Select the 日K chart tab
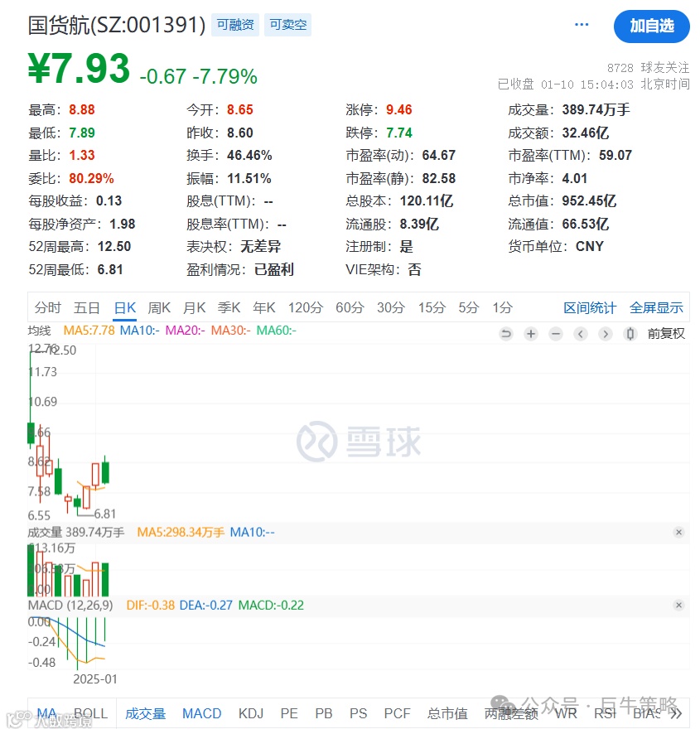Viewport: 700px width, 734px height. (125, 307)
